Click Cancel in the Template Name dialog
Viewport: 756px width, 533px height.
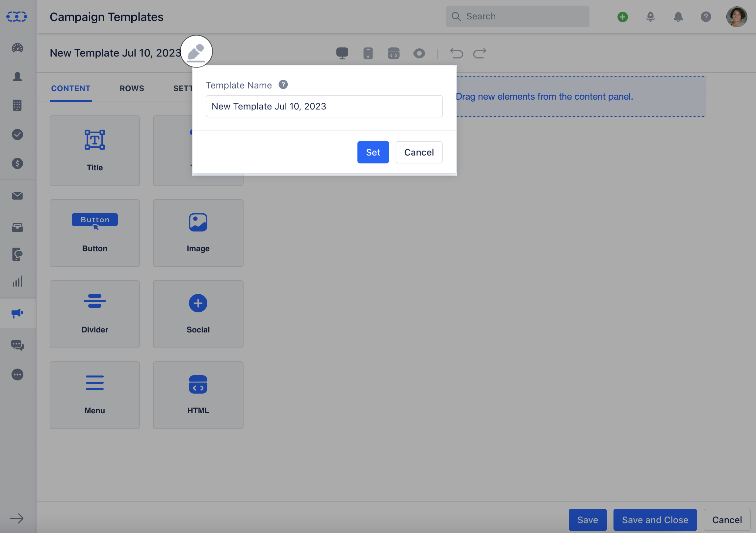pos(419,152)
